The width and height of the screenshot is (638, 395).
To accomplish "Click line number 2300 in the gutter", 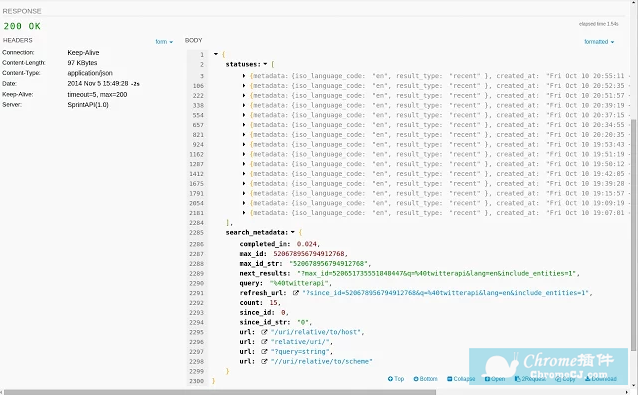I will coord(197,381).
